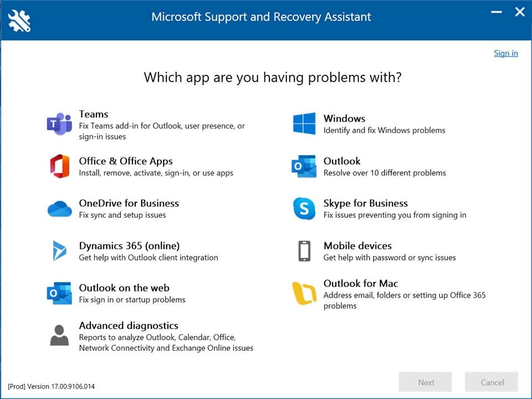Select the Advanced diagnostics person icon
The height and width of the screenshot is (399, 532).
pos(59,334)
